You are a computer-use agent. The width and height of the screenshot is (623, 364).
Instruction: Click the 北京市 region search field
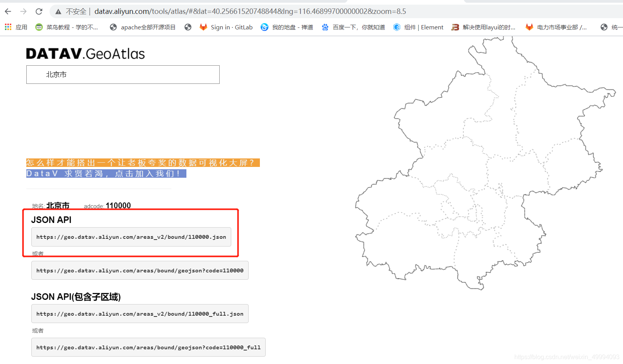pyautogui.click(x=123, y=75)
